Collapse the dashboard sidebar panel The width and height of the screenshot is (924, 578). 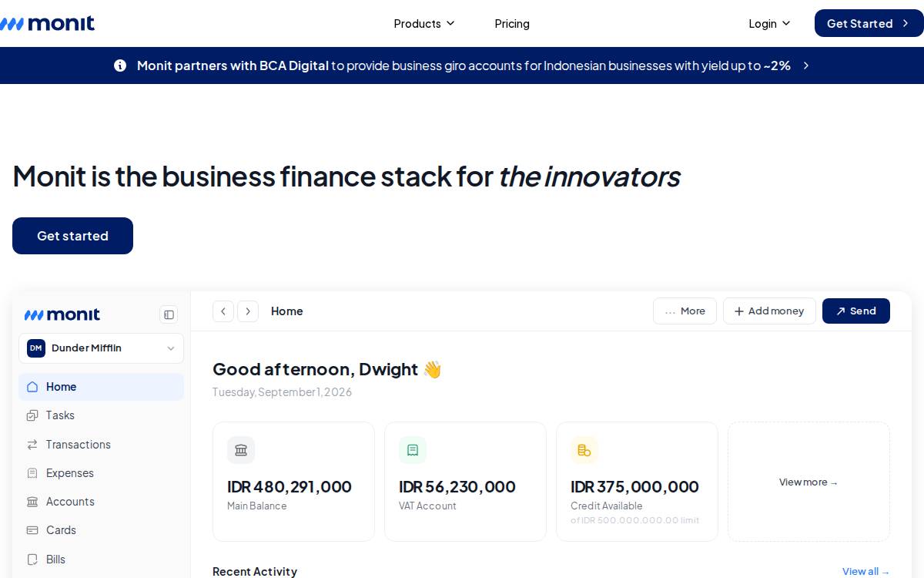(x=169, y=314)
